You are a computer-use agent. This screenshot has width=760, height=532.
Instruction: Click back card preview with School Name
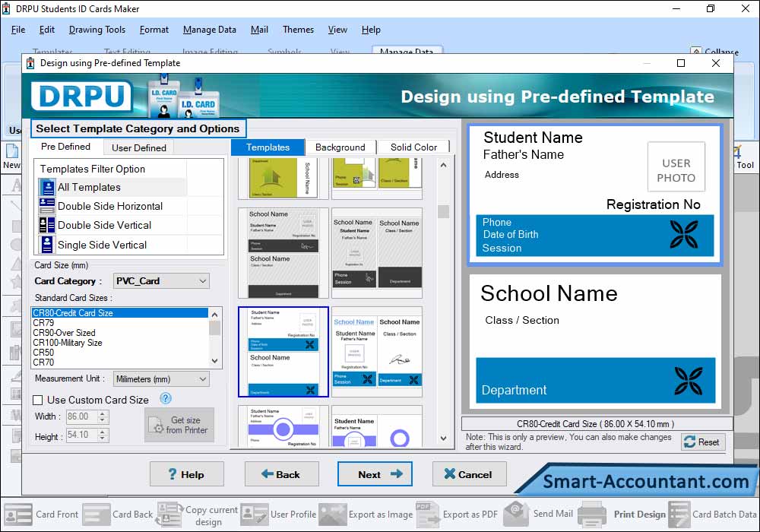(595, 342)
